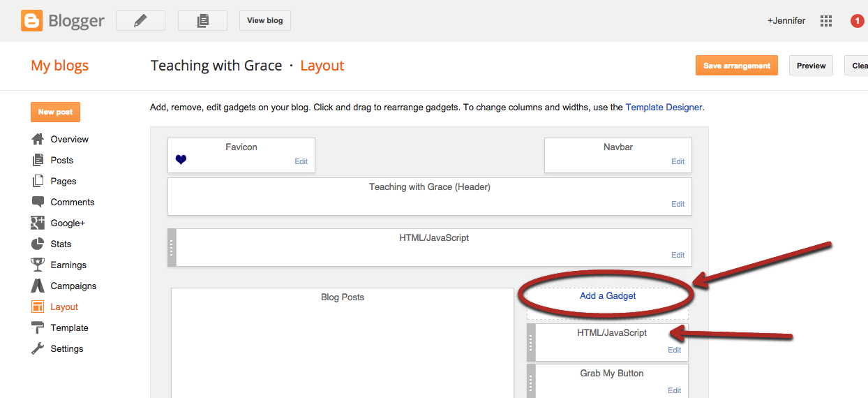Click the Settings wrench icon
868x398 pixels.
pyautogui.click(x=38, y=348)
